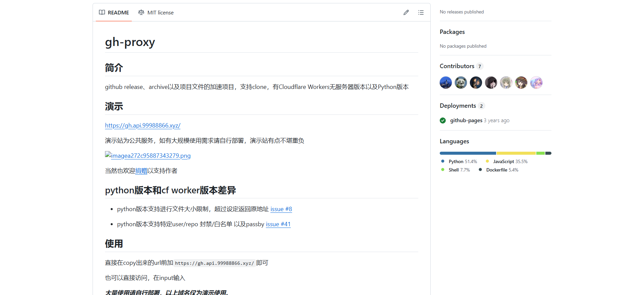Click the broken imagea272c95887343279.png image

coord(148,156)
